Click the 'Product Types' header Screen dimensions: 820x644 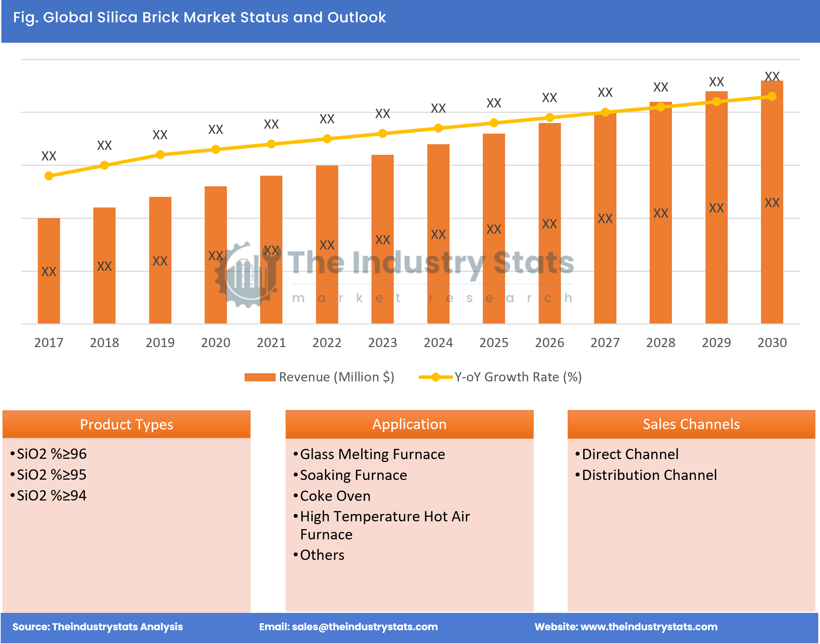coord(126,425)
